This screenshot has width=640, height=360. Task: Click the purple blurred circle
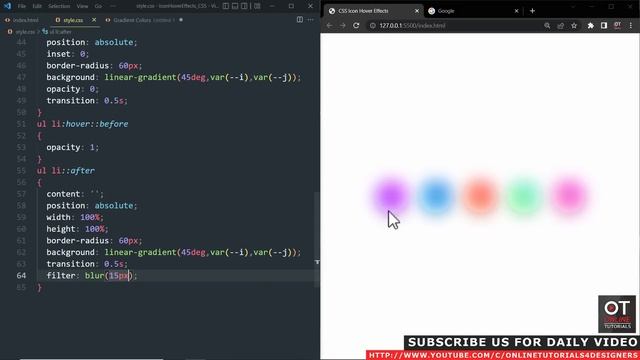click(x=391, y=196)
